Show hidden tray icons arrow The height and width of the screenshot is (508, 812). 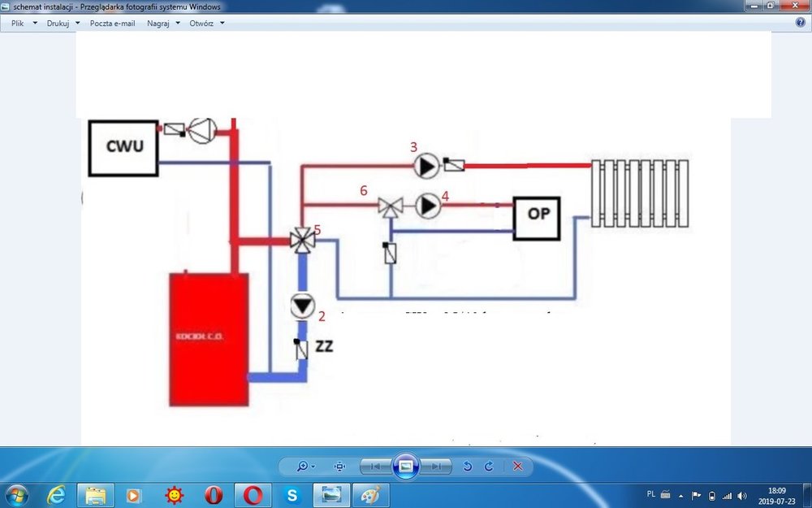tap(680, 495)
